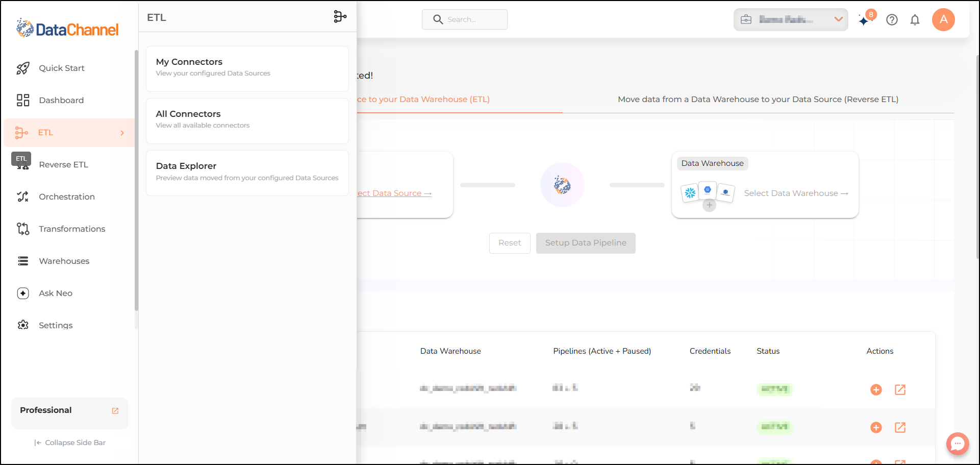Select the BigQuery warehouse icon

(708, 190)
